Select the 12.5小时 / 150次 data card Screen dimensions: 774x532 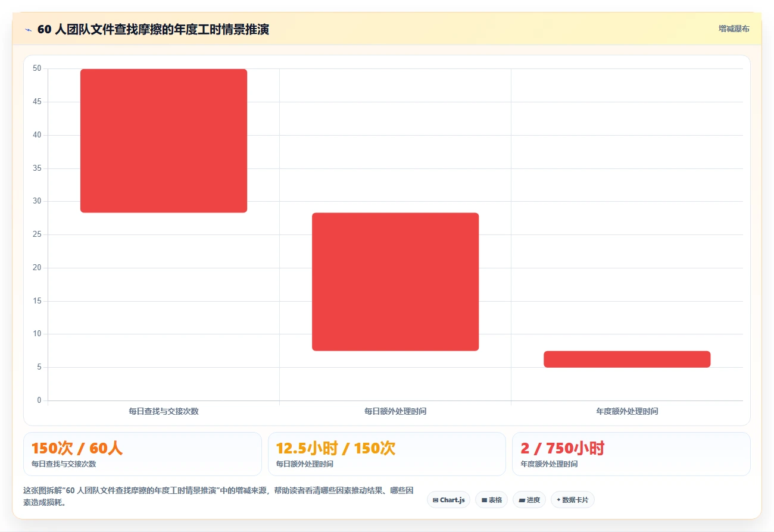[387, 454]
